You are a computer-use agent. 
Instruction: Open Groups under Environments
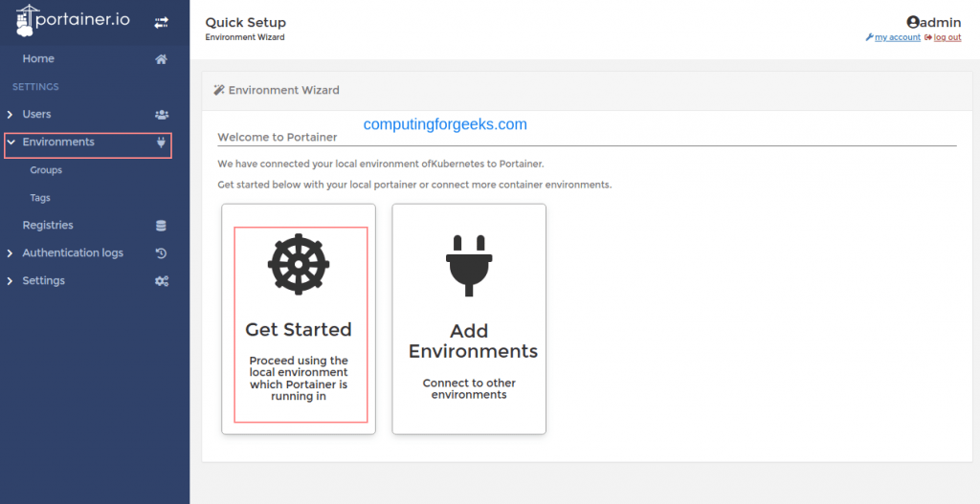point(46,170)
